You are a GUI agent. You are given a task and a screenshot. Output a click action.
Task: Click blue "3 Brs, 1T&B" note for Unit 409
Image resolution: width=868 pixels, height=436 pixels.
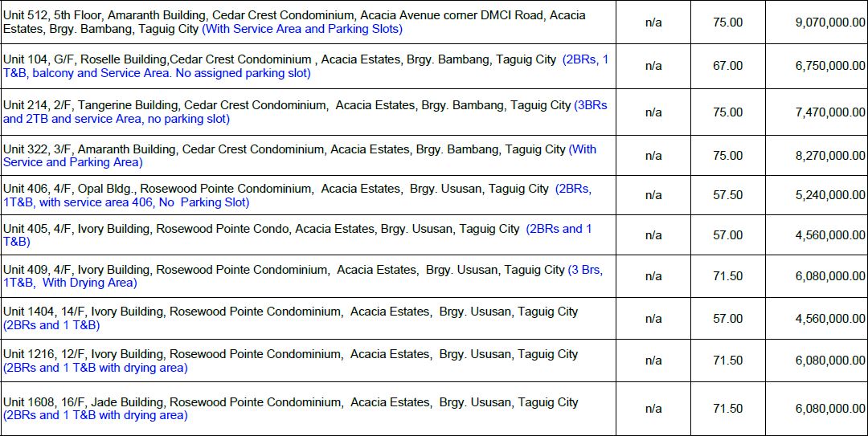(586, 270)
